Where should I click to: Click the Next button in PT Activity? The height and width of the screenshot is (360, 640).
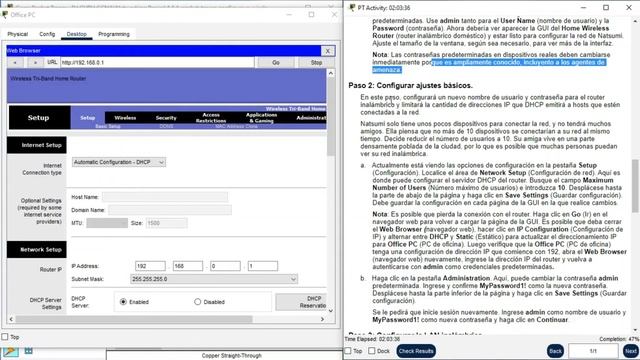pos(631,351)
